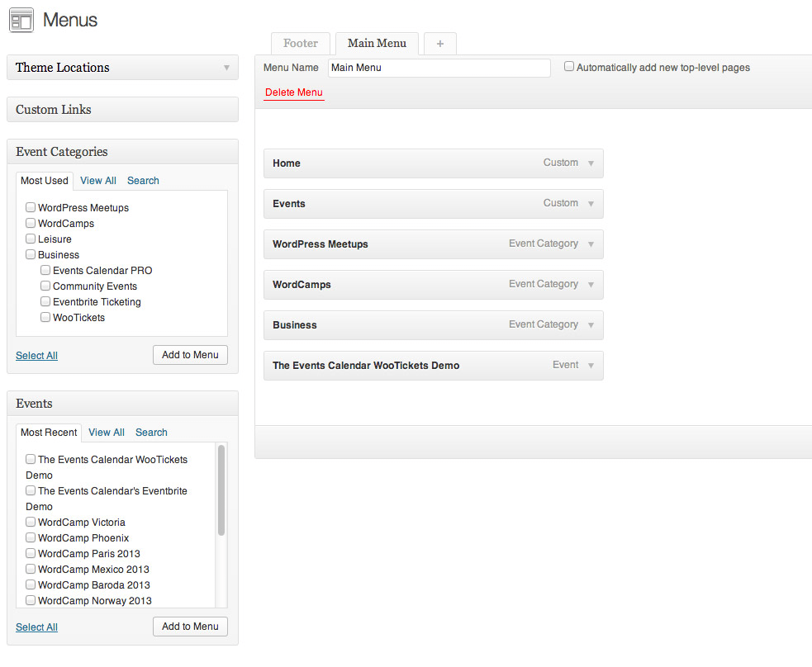Check the WordCamps category checkbox

pyautogui.click(x=31, y=223)
